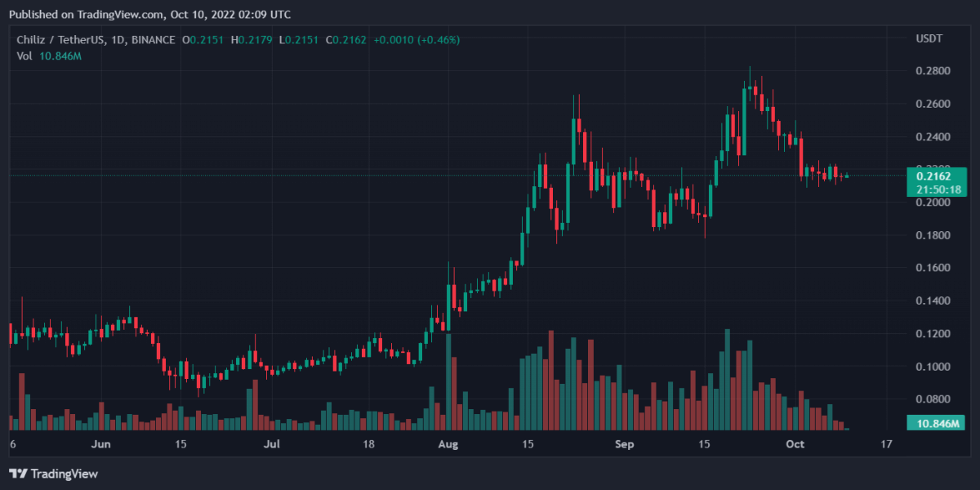Click the 0.1200 price axis label
This screenshot has height=490, width=980.
pos(932,334)
